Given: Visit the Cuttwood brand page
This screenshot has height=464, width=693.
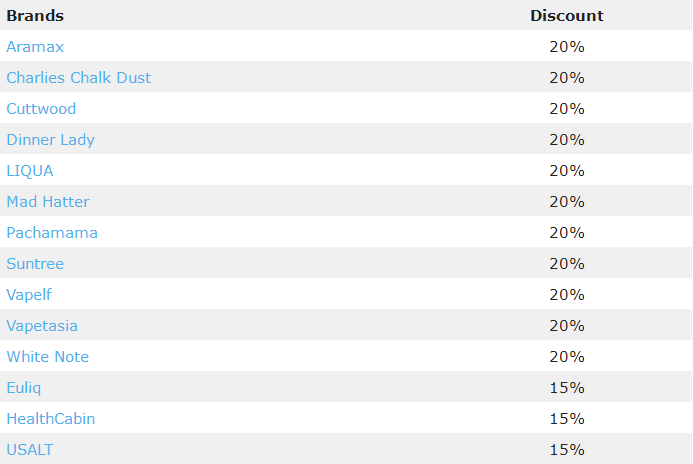Looking at the screenshot, I should (41, 109).
